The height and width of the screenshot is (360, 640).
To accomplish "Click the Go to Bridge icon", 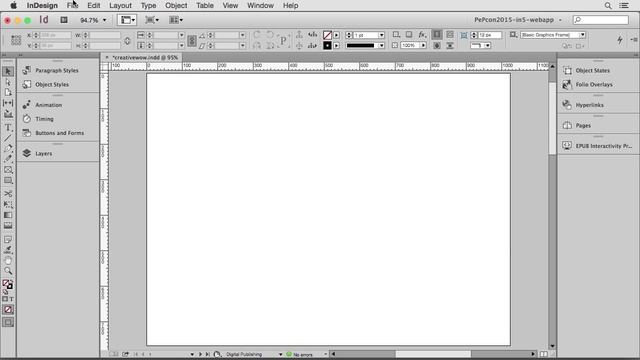I will 64,20.
